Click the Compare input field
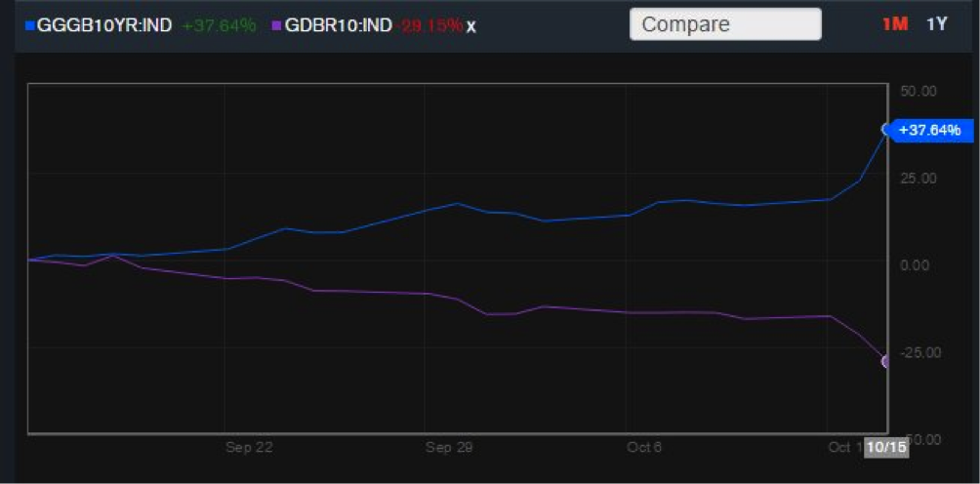This screenshot has width=980, height=484. tap(725, 24)
